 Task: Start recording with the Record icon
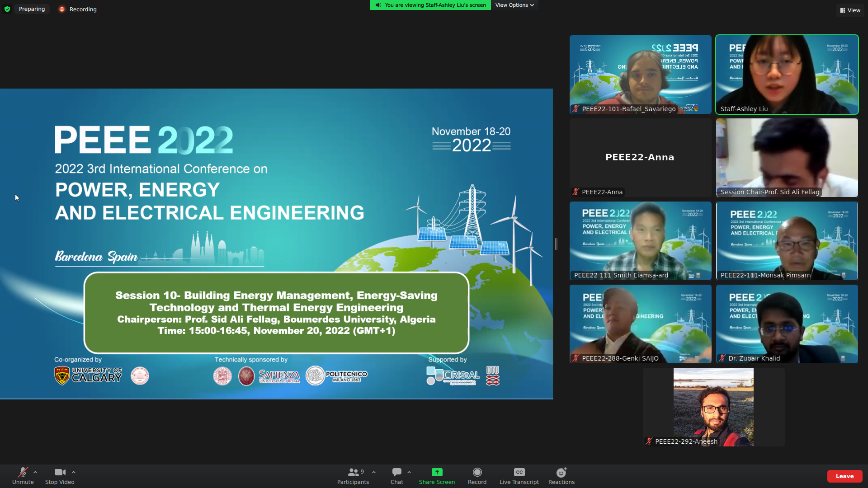click(x=477, y=472)
